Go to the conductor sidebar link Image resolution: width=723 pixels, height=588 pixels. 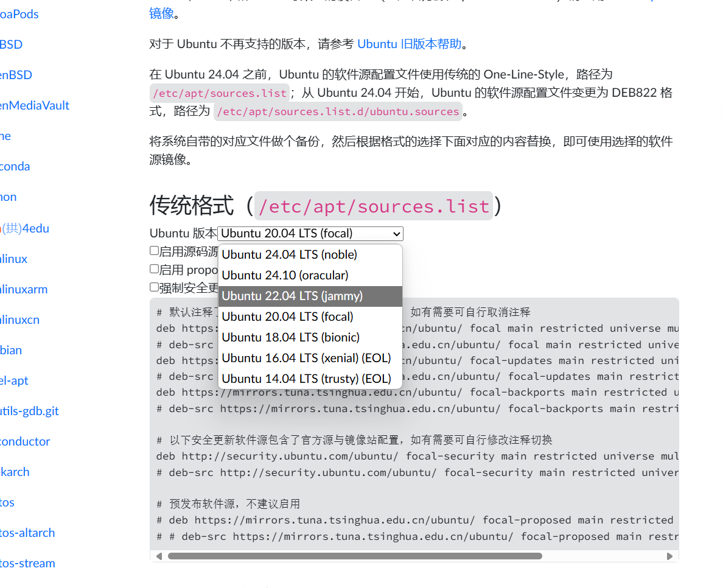coord(25,441)
